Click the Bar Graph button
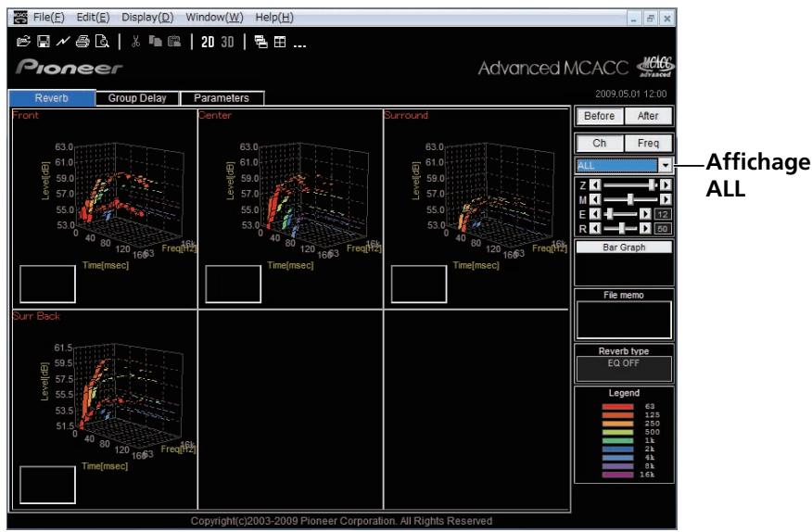 pyautogui.click(x=624, y=247)
